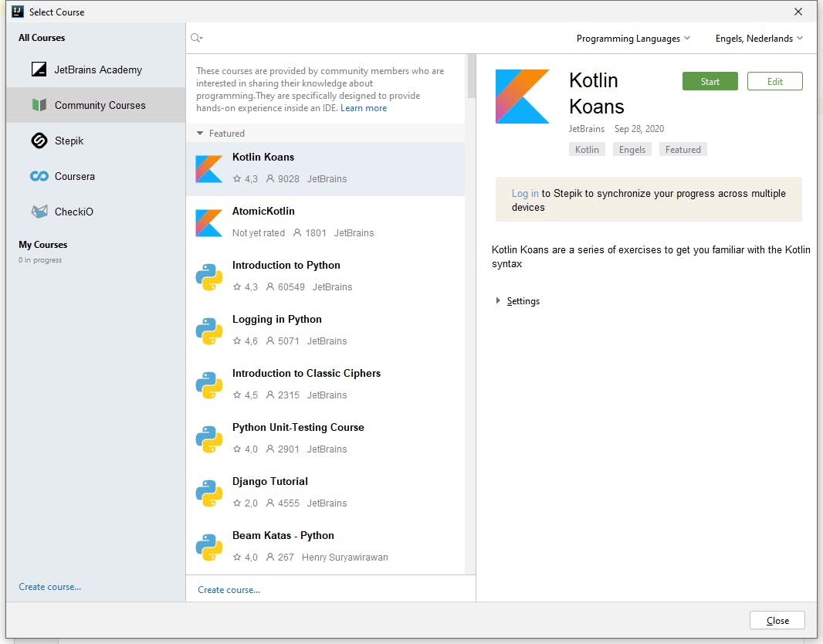Click the Introduction to Python course icon
Screen dimensions: 823x644
208,276
